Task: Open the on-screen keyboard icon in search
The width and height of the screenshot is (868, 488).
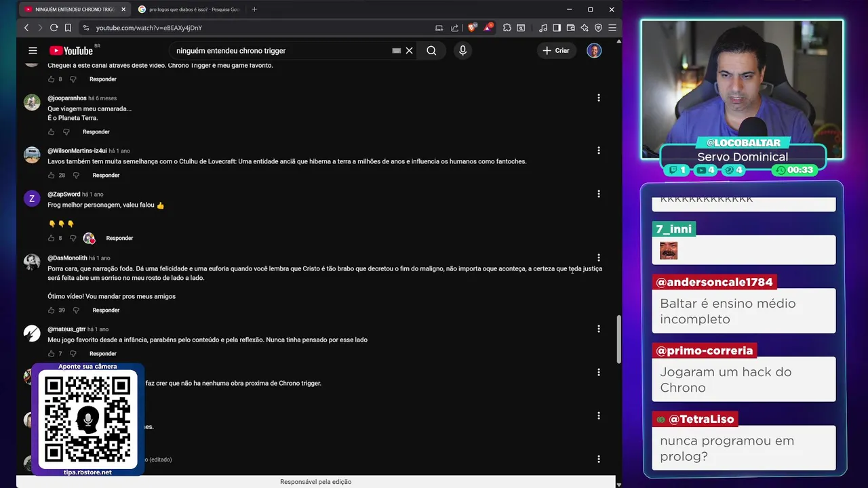Action: pyautogui.click(x=397, y=51)
